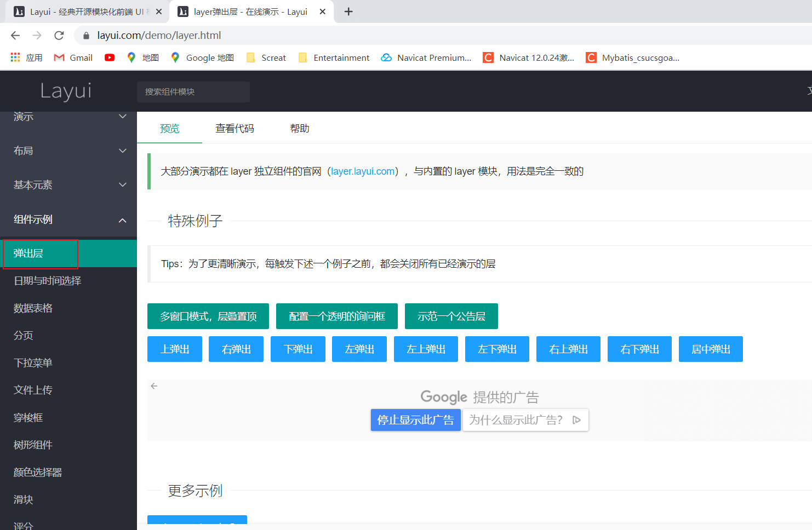
Task: Expand the 布局 sidebar section
Action: tap(68, 151)
